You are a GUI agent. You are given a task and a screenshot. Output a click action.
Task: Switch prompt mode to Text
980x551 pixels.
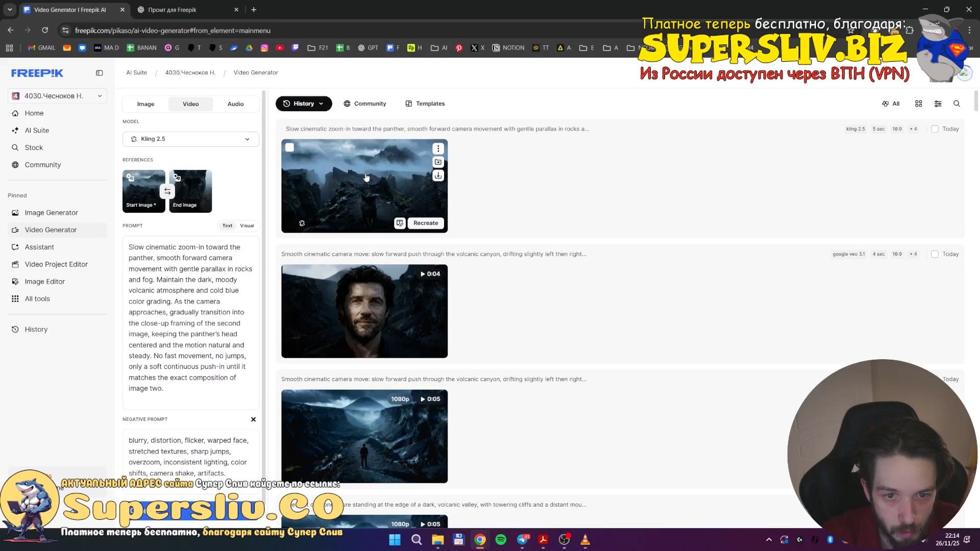(227, 226)
